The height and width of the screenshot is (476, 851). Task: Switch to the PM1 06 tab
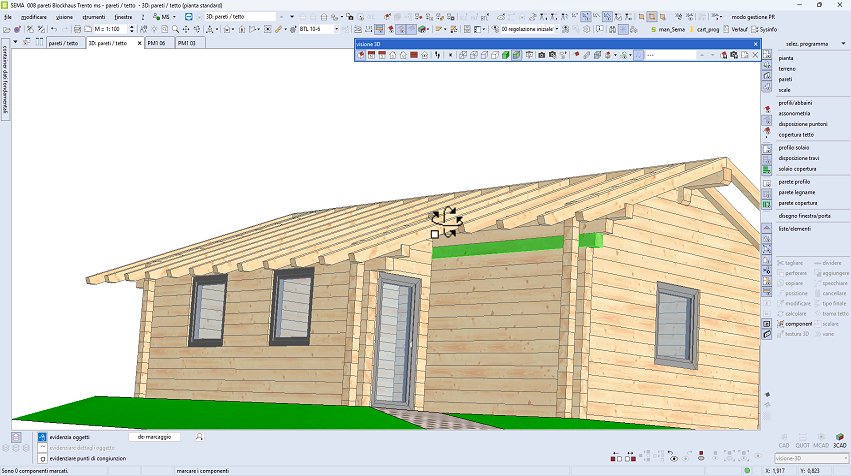click(156, 43)
